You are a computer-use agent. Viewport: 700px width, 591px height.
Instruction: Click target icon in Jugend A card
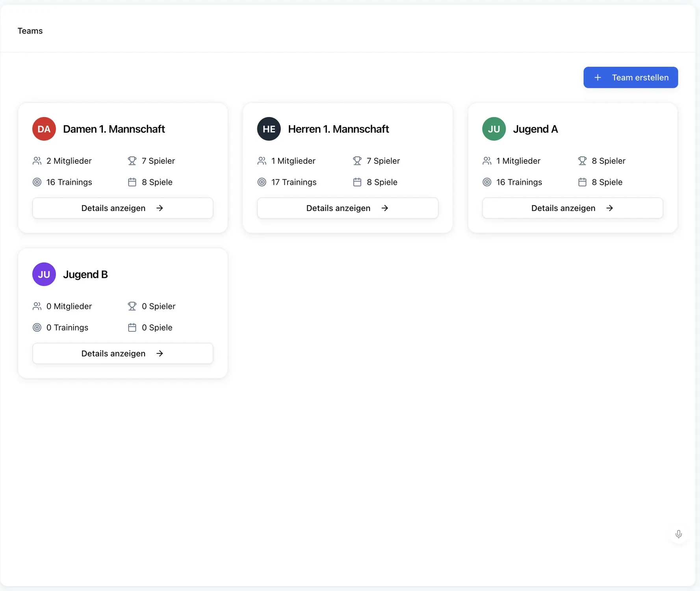pyautogui.click(x=487, y=182)
